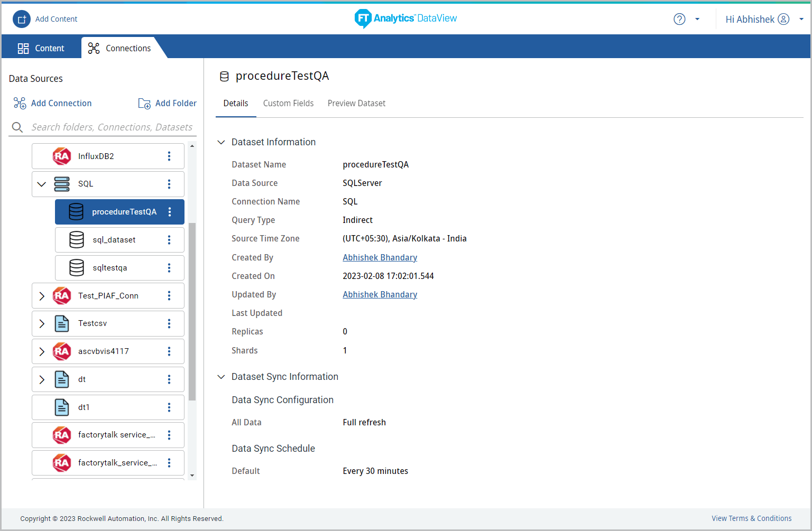
Task: Click the Add Connection icon
Action: point(20,103)
